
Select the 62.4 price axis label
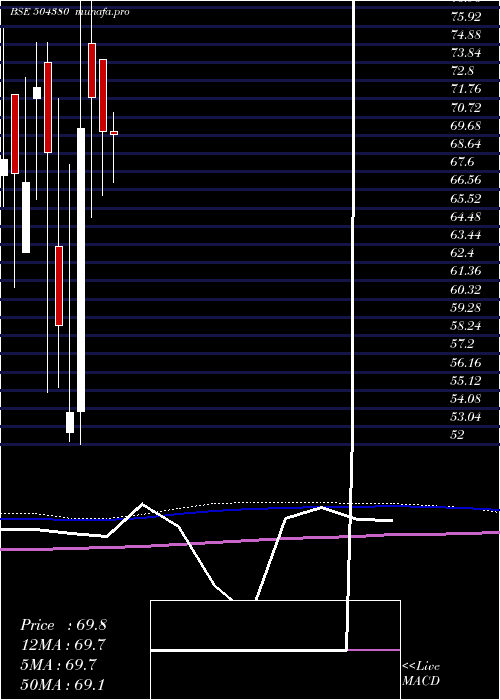click(462, 253)
